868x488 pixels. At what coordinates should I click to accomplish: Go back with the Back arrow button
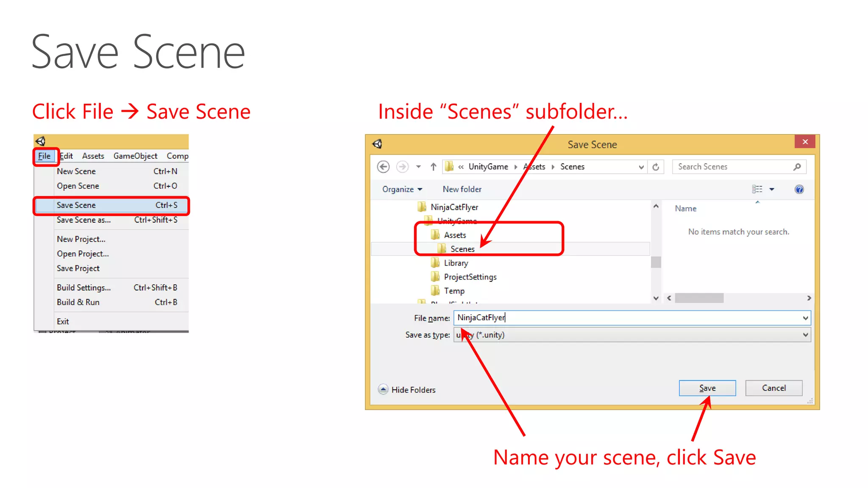click(x=383, y=167)
